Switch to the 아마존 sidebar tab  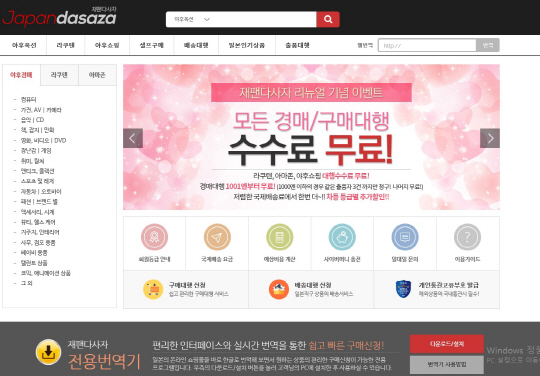point(97,75)
